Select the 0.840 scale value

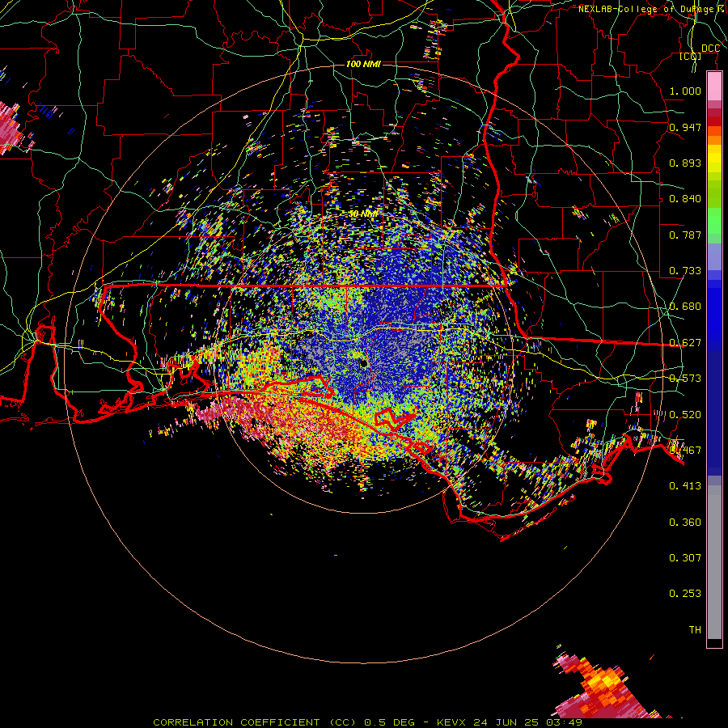[685, 199]
